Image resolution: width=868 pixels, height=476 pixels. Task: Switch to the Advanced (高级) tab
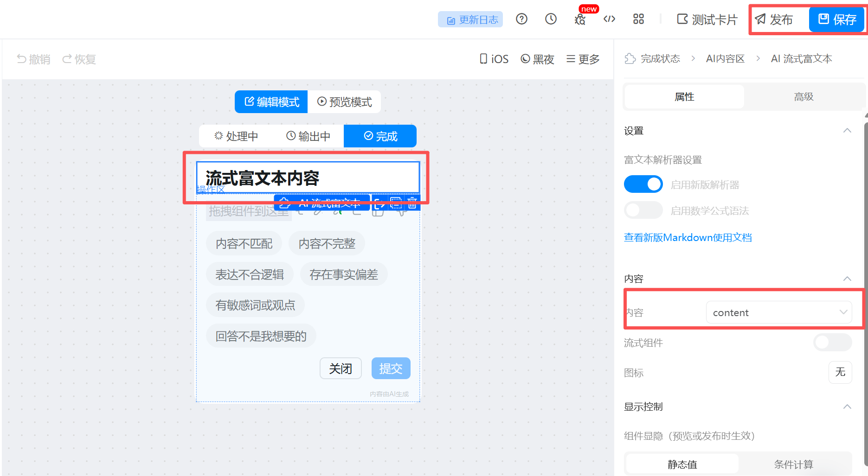[x=804, y=97]
